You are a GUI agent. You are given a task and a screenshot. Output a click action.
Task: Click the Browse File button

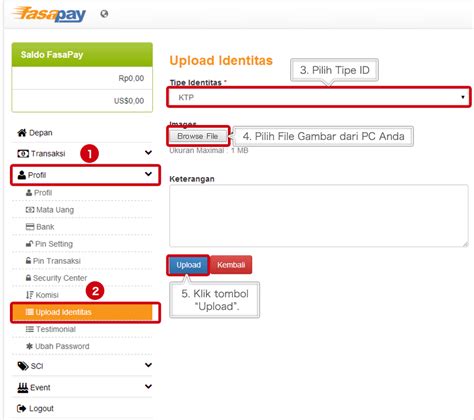(x=198, y=136)
